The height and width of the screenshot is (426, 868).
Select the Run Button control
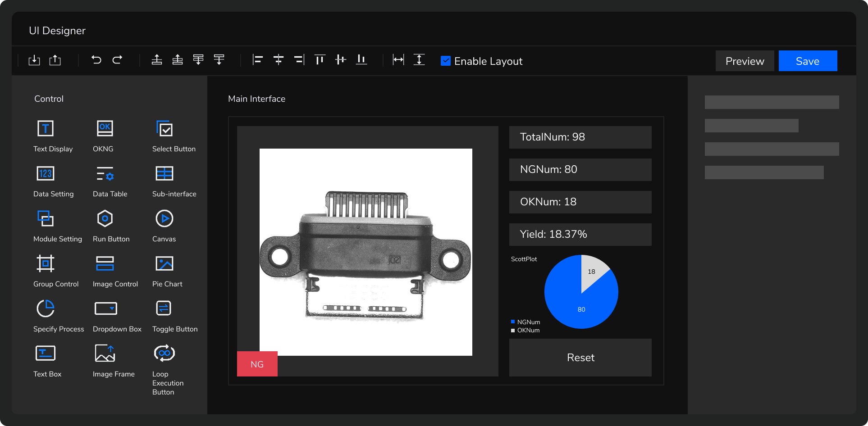[105, 219]
